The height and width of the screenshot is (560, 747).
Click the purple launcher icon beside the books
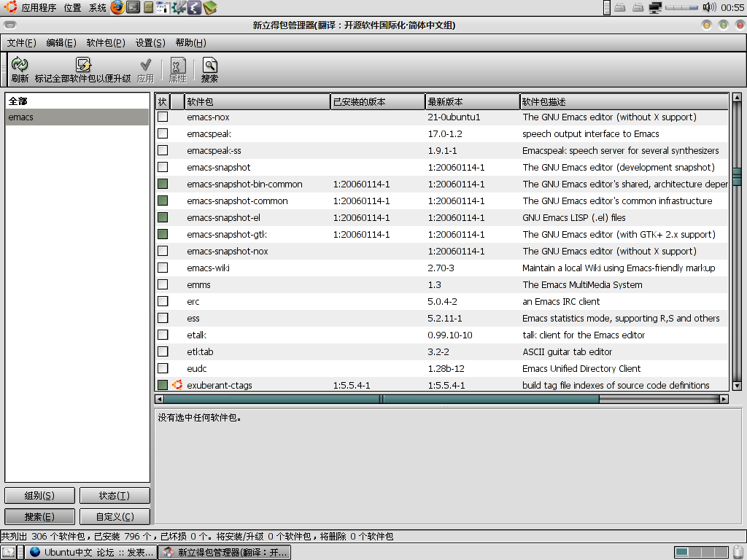coord(194,7)
